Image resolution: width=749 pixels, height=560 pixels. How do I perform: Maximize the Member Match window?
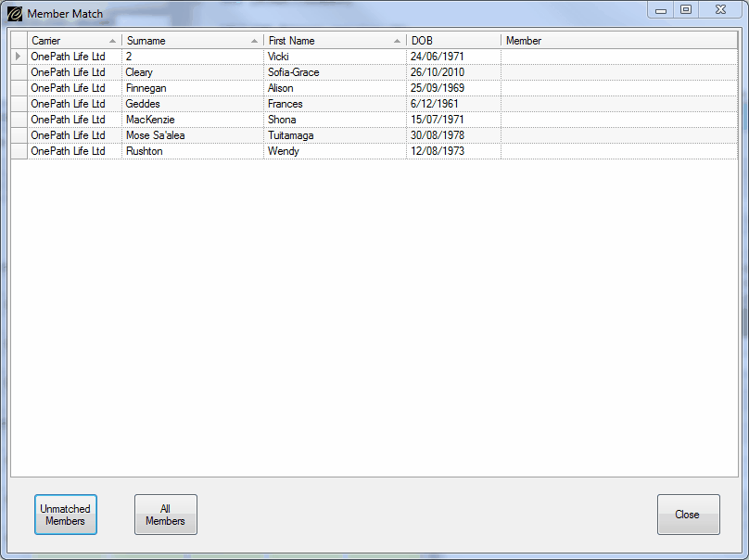[x=686, y=10]
